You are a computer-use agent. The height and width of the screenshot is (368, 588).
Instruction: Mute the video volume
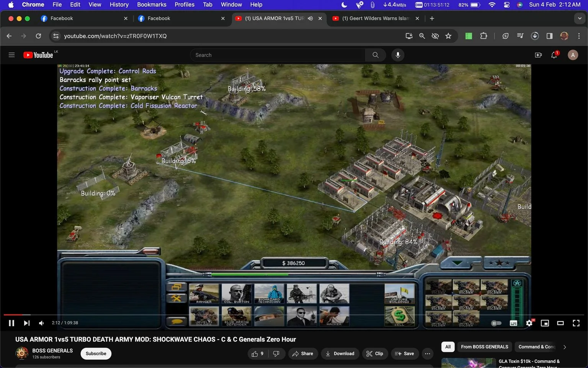coord(41,323)
